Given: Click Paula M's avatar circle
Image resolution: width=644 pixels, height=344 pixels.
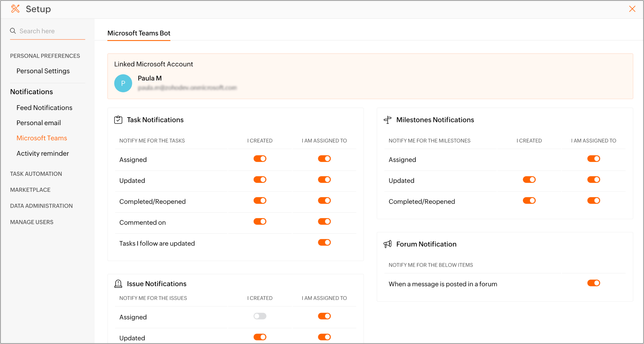Looking at the screenshot, I should tap(123, 83).
